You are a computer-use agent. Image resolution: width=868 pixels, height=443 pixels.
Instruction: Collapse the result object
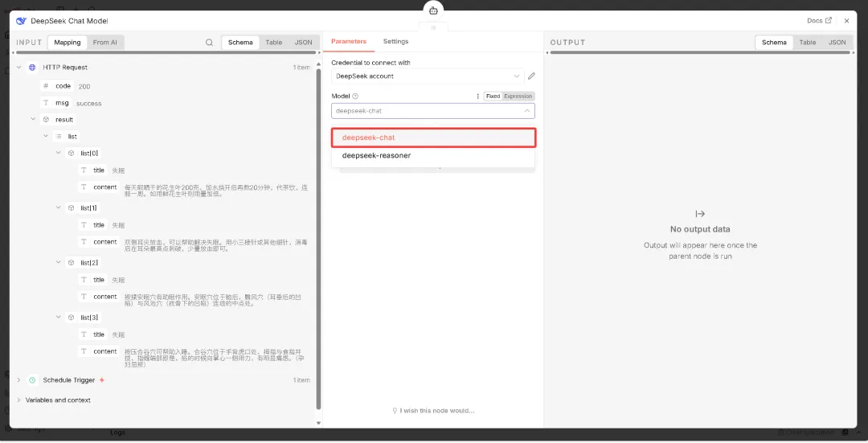pyautogui.click(x=33, y=119)
